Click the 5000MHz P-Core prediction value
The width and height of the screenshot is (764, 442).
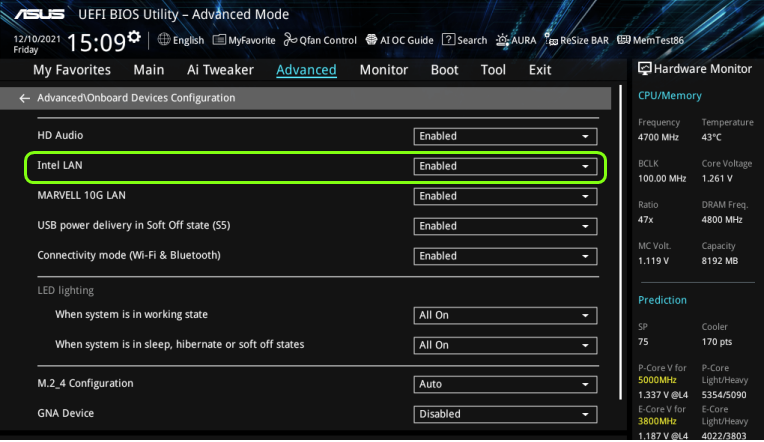point(657,380)
